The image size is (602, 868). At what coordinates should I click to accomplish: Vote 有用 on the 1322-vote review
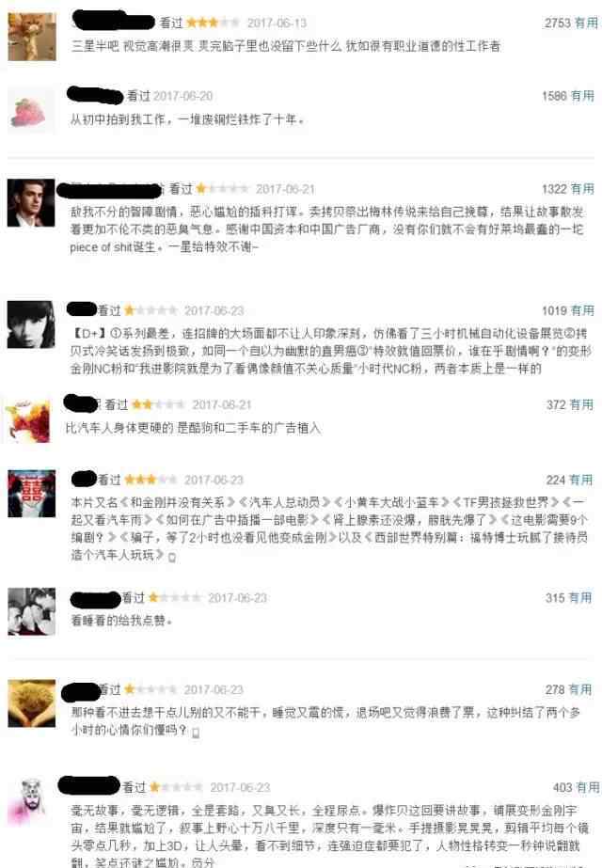[x=582, y=189]
